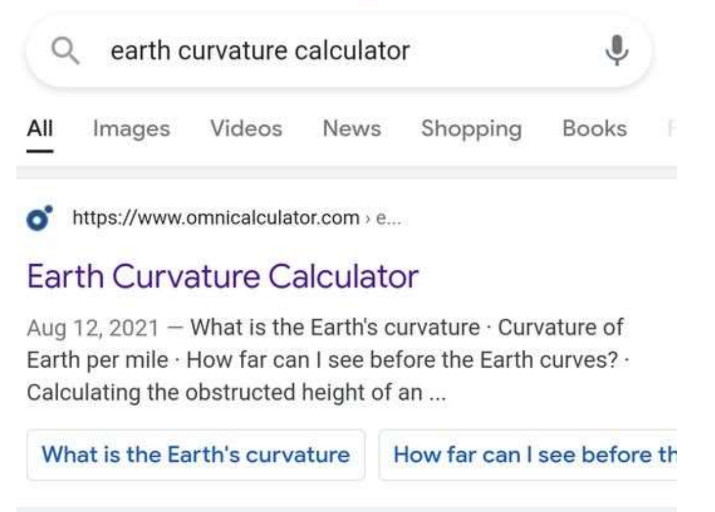This screenshot has width=715, height=512.
Task: Click the 'What is the Earth's curvature' chip
Action: coord(196,455)
